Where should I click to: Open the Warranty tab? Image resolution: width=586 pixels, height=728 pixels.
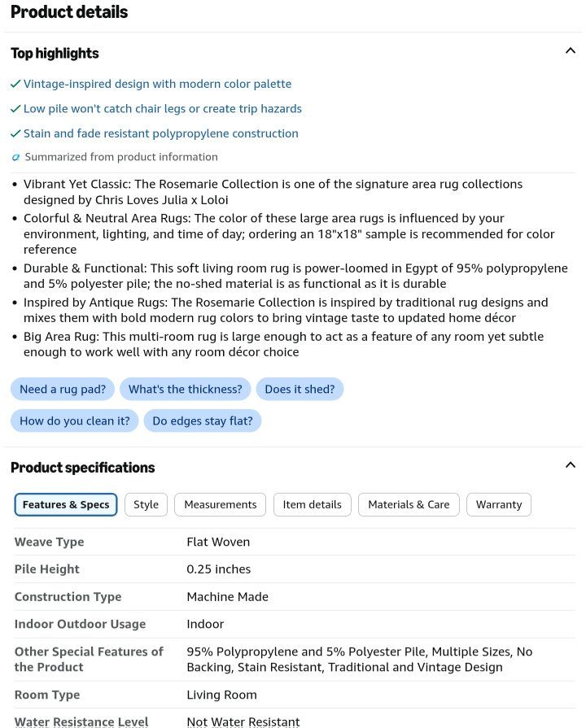[499, 504]
